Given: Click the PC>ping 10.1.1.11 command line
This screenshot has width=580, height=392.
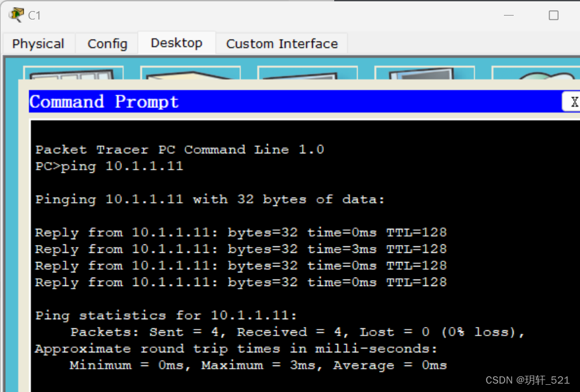Looking at the screenshot, I should (x=109, y=166).
